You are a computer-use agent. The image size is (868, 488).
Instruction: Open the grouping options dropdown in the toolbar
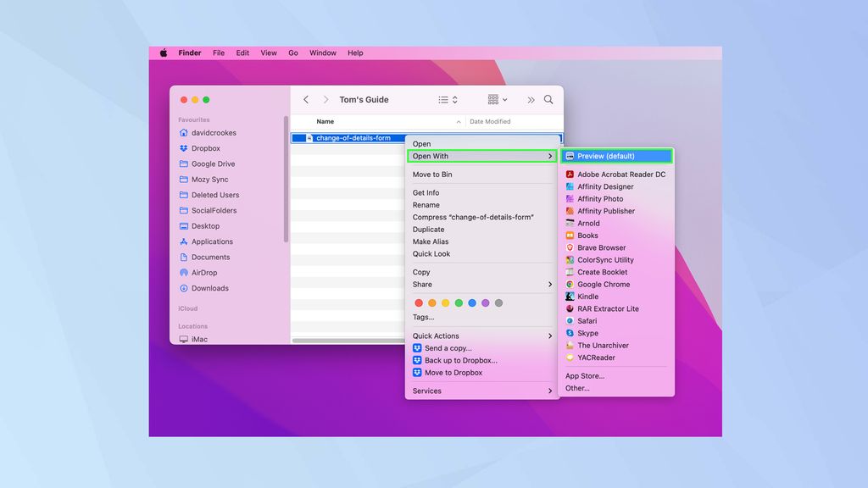[x=496, y=99]
